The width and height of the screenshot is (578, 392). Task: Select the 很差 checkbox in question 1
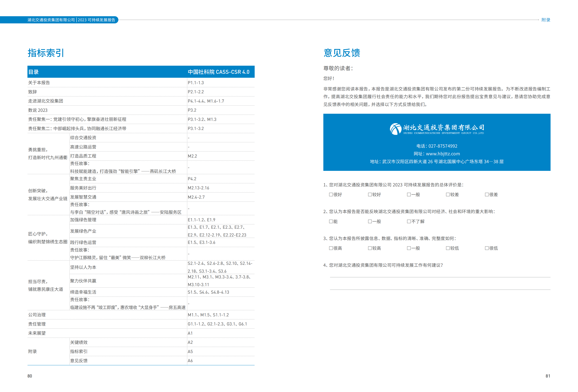tap(487, 195)
